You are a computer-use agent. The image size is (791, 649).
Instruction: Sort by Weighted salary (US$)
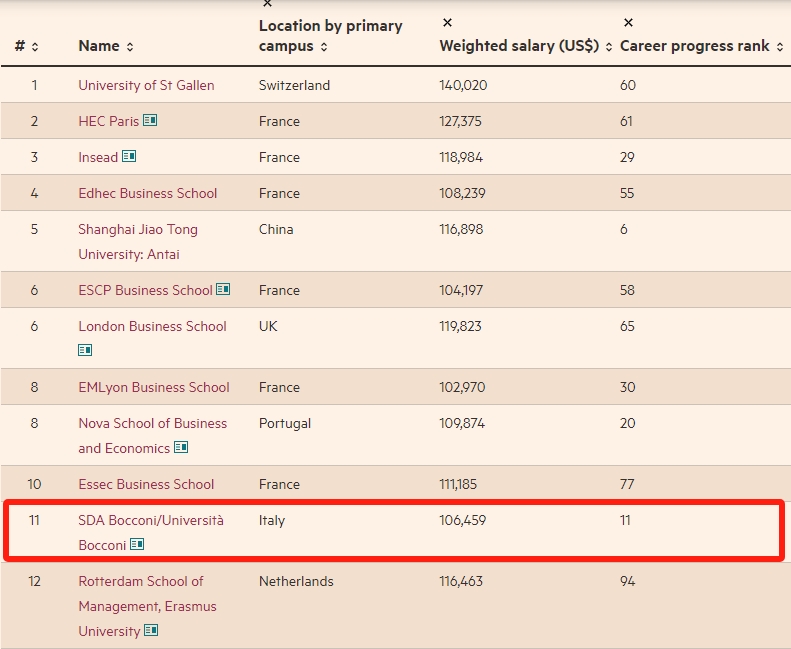[609, 47]
